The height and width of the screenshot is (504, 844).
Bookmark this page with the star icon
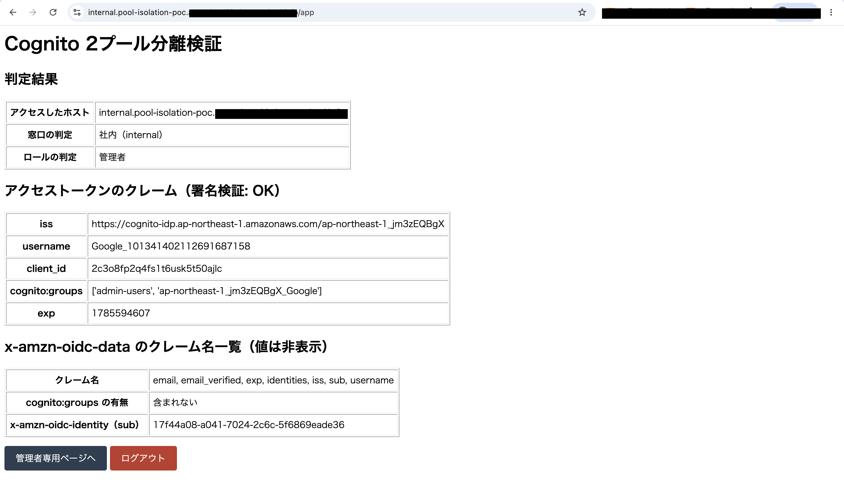(582, 13)
